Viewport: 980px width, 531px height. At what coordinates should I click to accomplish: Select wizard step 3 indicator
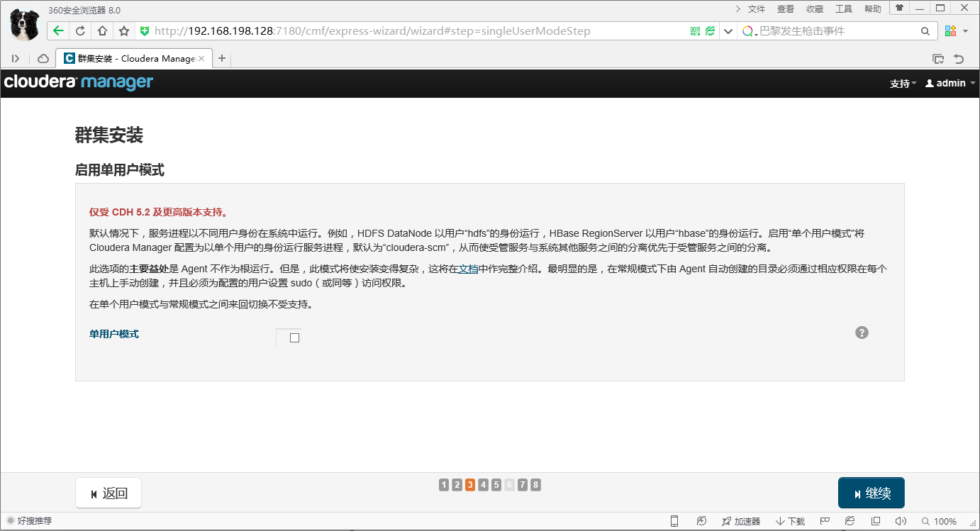click(x=470, y=485)
